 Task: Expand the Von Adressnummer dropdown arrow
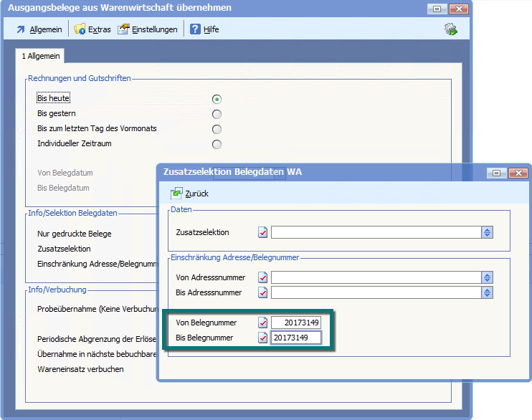point(487,277)
